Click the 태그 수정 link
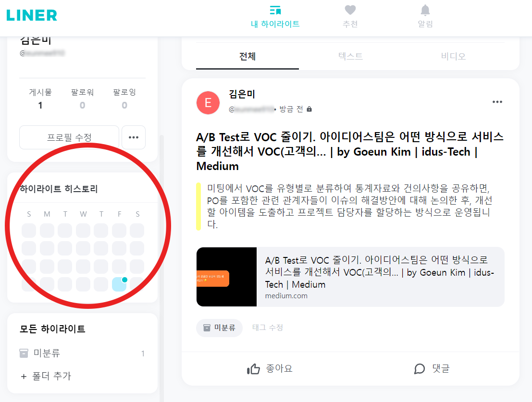The image size is (532, 402). (x=268, y=328)
